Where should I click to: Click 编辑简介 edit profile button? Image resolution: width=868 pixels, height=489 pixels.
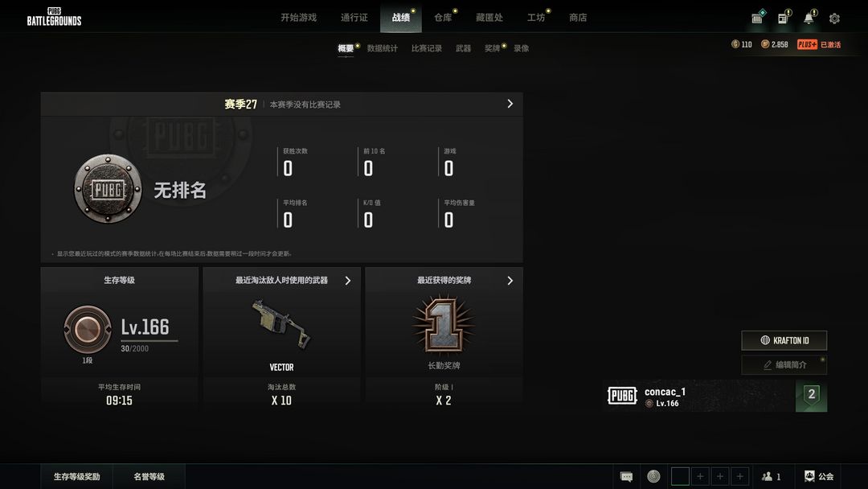[784, 365]
